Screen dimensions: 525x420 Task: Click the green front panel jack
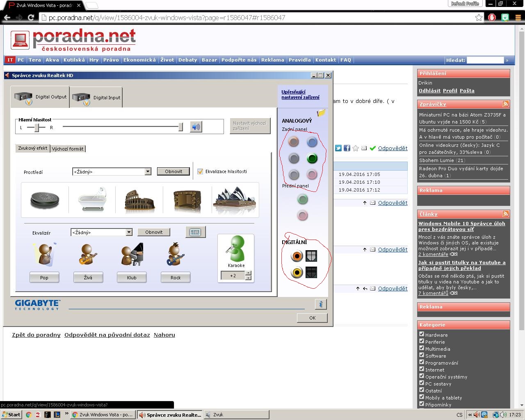(303, 199)
